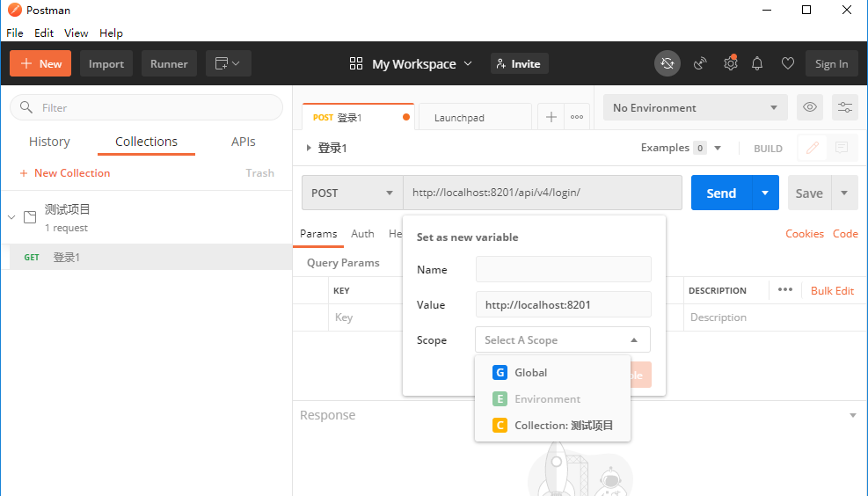Select the Params tab

318,234
